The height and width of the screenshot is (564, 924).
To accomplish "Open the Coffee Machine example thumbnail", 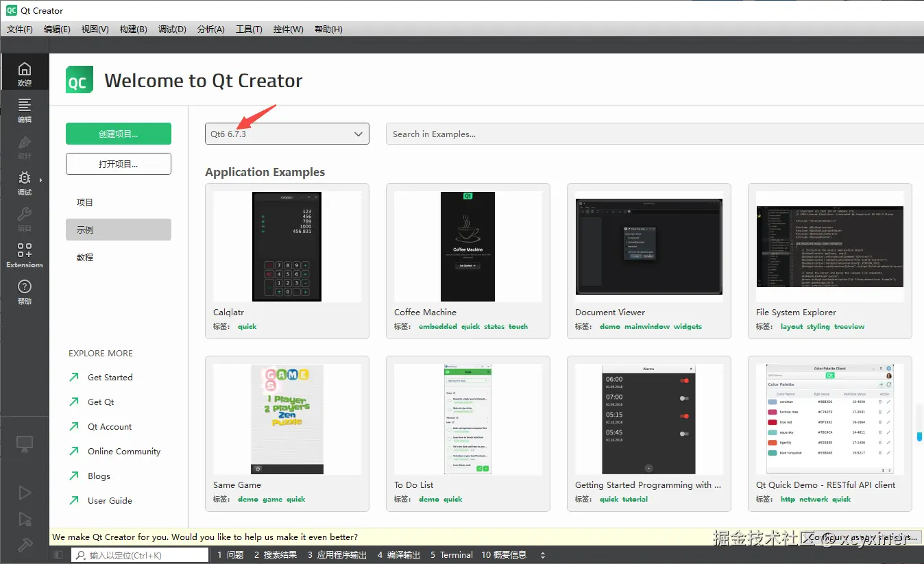I will (468, 247).
